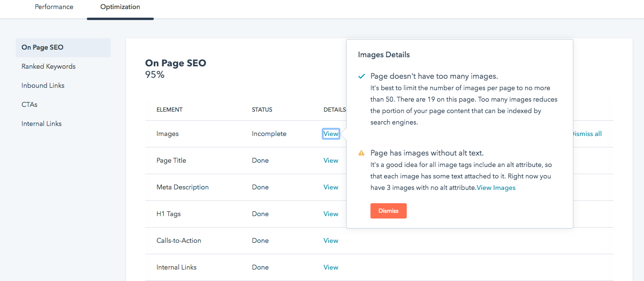Go to Ranked Keywords in the sidebar

pos(48,66)
